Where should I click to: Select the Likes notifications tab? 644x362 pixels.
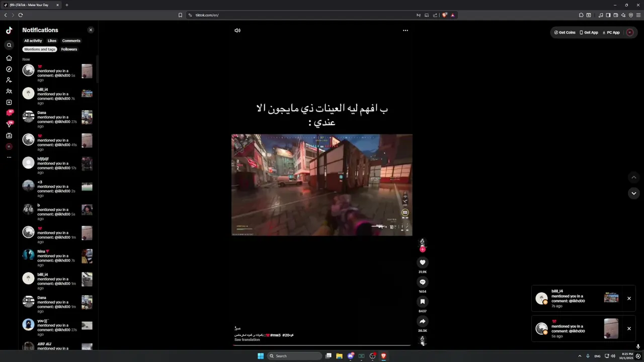click(x=52, y=41)
